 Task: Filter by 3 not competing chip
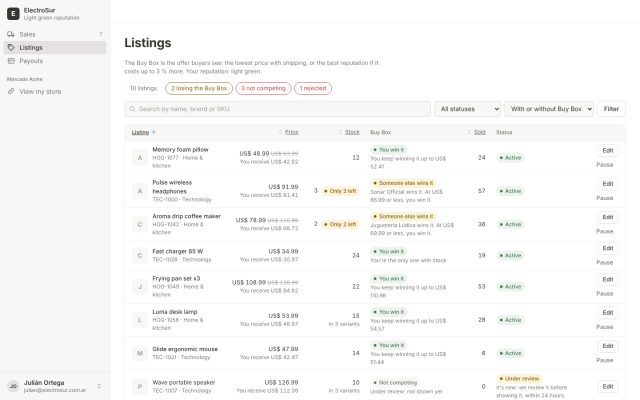pos(263,88)
